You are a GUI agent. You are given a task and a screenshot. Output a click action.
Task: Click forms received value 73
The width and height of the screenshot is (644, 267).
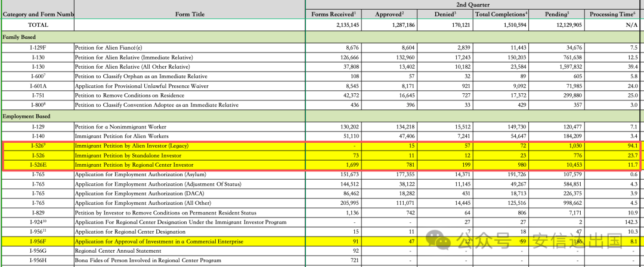pos(355,155)
